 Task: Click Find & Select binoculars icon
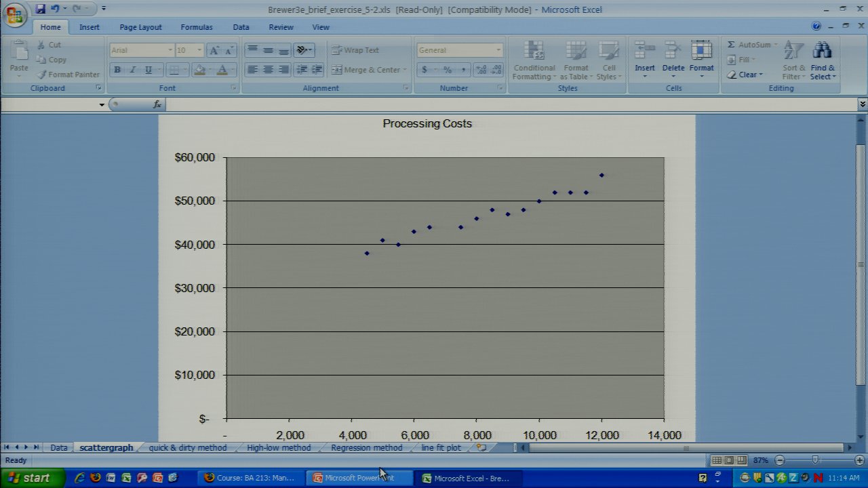(822, 52)
